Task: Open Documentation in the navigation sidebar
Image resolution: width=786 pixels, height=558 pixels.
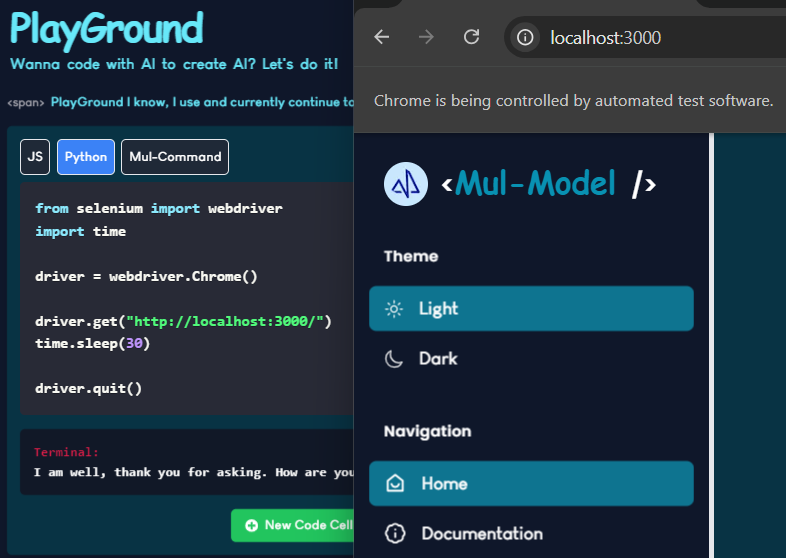Action: [x=531, y=533]
